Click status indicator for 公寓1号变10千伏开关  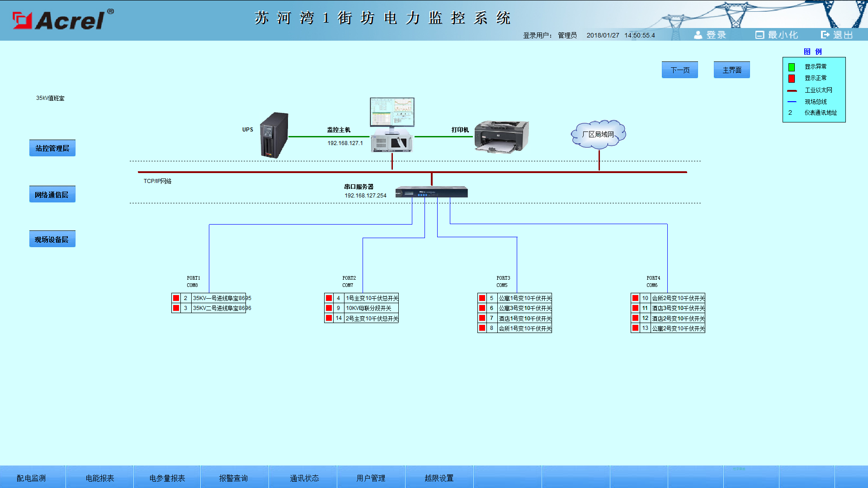[482, 298]
